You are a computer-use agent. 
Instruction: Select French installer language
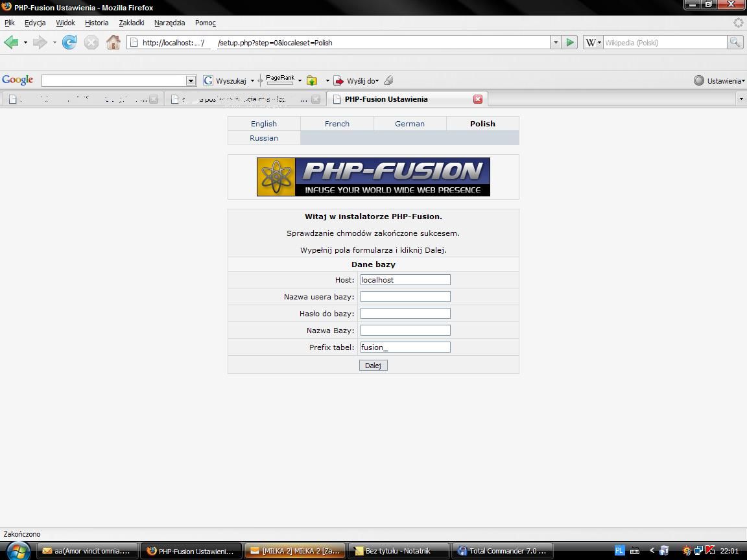[337, 123]
